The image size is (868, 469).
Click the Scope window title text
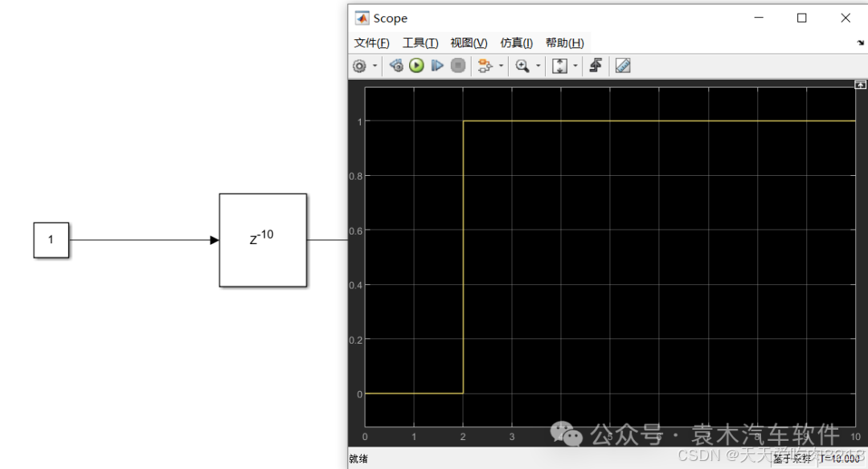click(x=391, y=18)
